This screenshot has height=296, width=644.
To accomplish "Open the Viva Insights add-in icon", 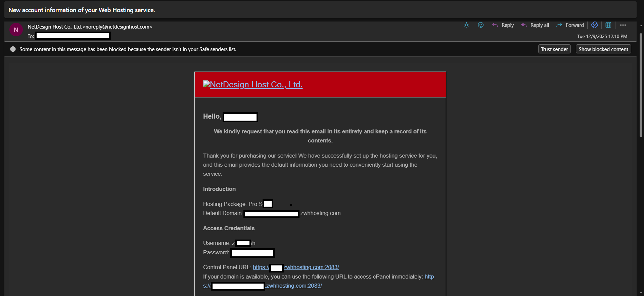I will [x=595, y=25].
